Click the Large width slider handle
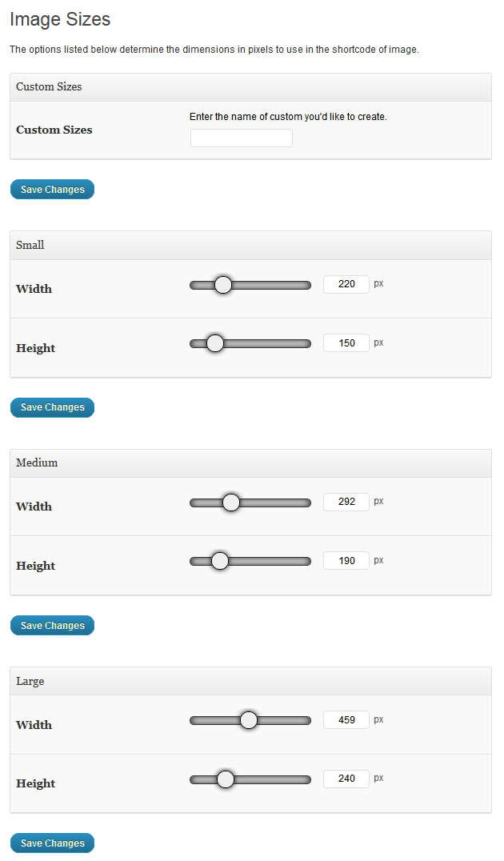 click(249, 720)
